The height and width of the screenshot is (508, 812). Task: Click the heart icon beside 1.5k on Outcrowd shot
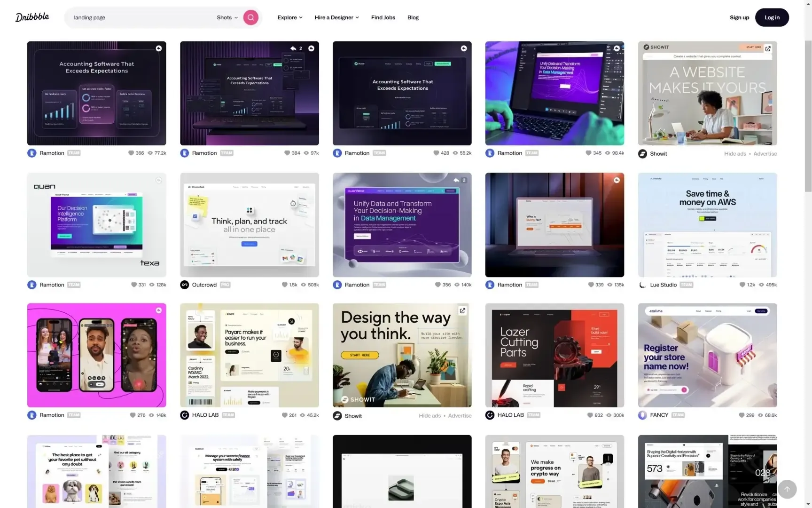[x=284, y=285]
